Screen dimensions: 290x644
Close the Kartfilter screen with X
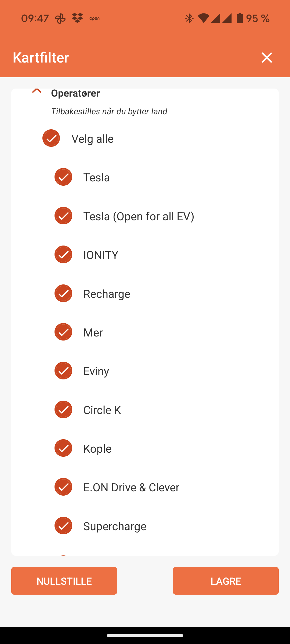[x=267, y=57]
